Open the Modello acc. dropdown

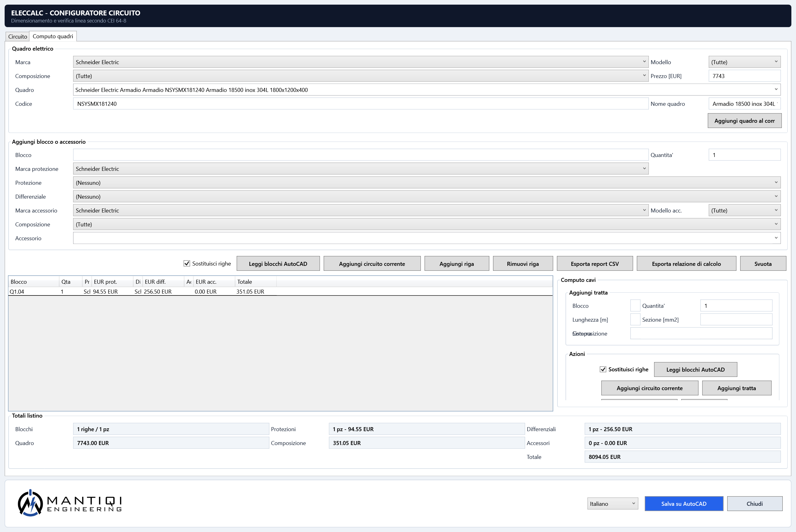coord(744,211)
